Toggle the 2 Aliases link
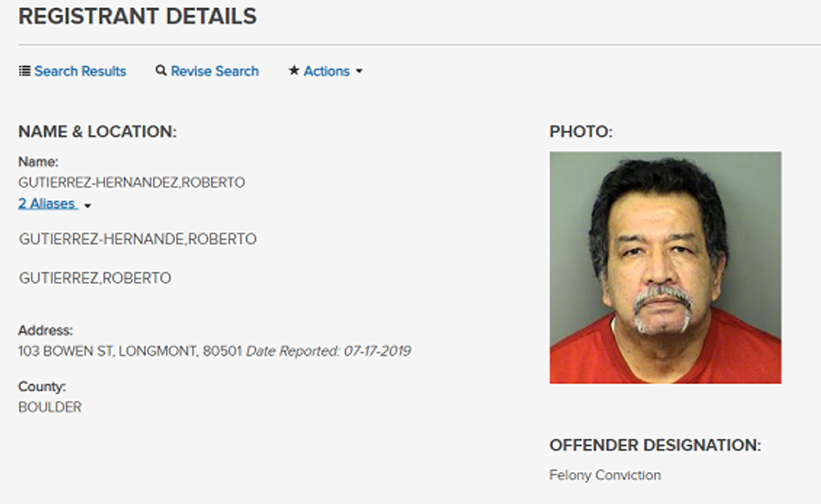821x504 pixels. pyautogui.click(x=47, y=203)
